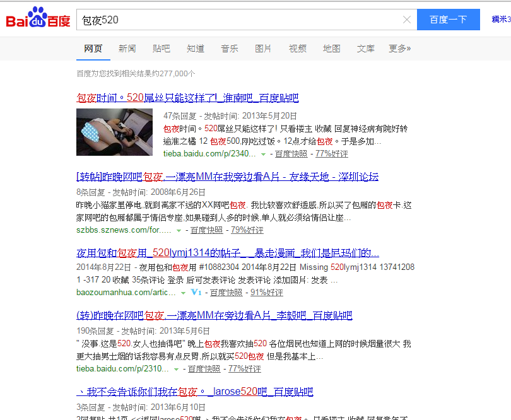Viewport: 511px width, 420px height.
Task: Click the tieba.baidu.com/p/2310 green URL
Action: (122, 369)
